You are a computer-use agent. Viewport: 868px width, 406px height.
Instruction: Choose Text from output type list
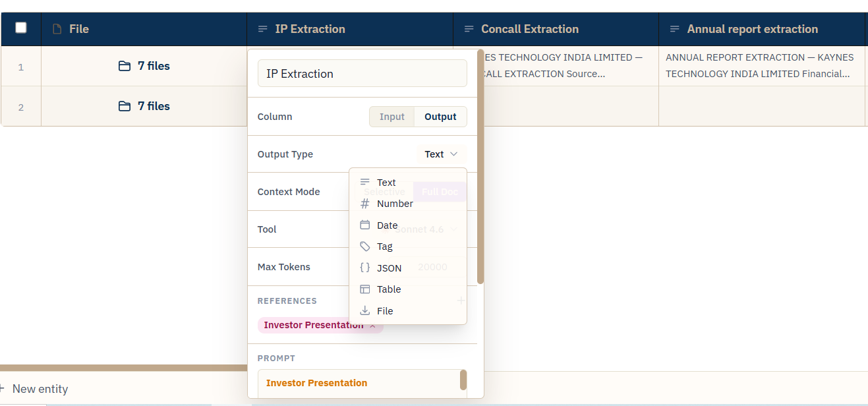(408, 183)
